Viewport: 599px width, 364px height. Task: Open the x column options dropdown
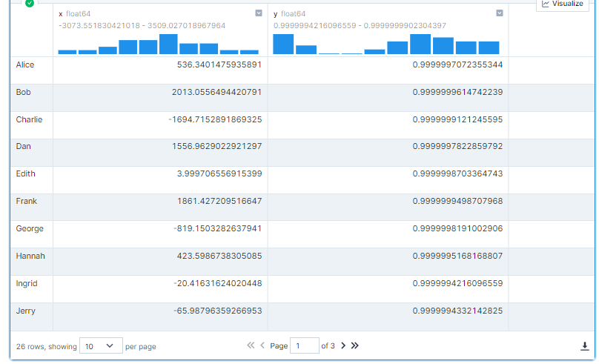258,13
